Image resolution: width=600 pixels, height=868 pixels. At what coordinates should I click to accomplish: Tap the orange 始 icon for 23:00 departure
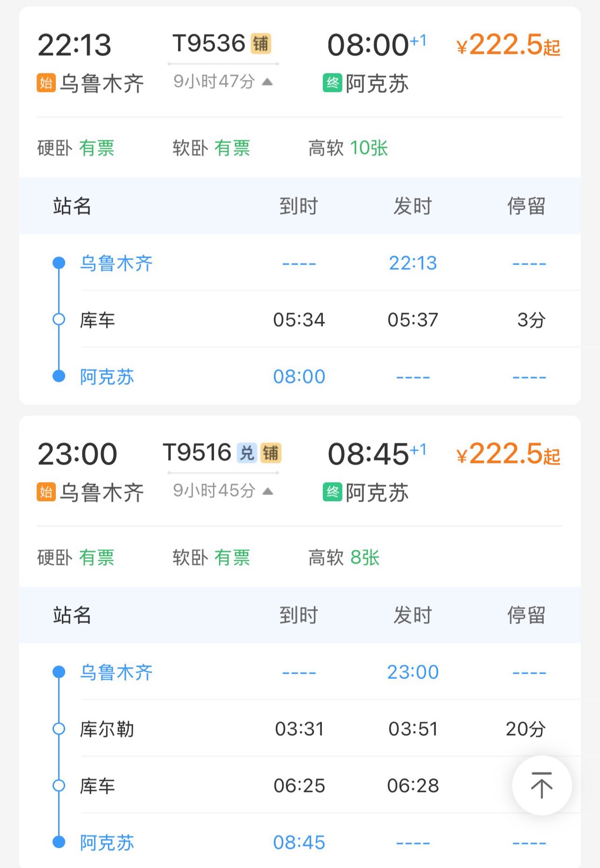click(x=46, y=492)
